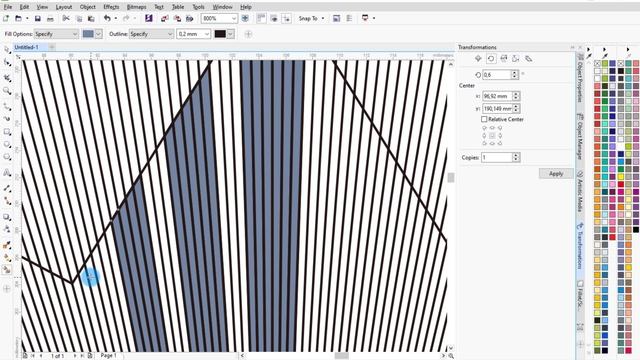Open the Options dialog icon
The image size is (640, 360).
(336, 18)
